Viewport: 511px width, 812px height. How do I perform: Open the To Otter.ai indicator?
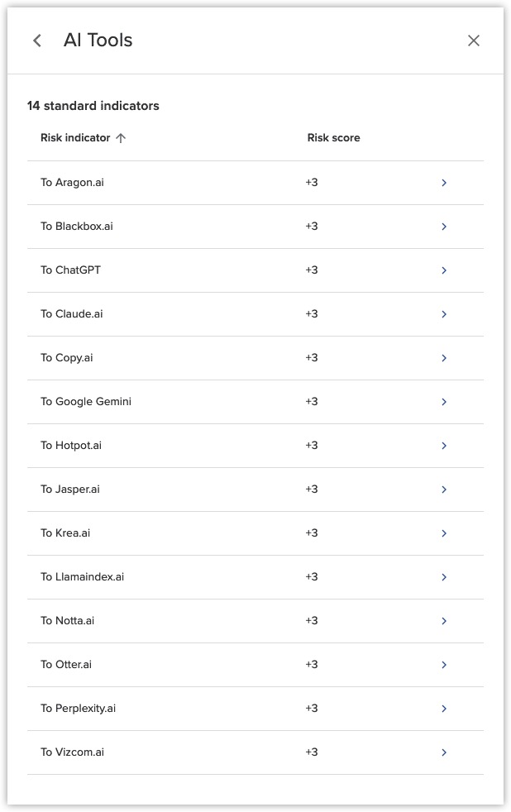(x=66, y=665)
